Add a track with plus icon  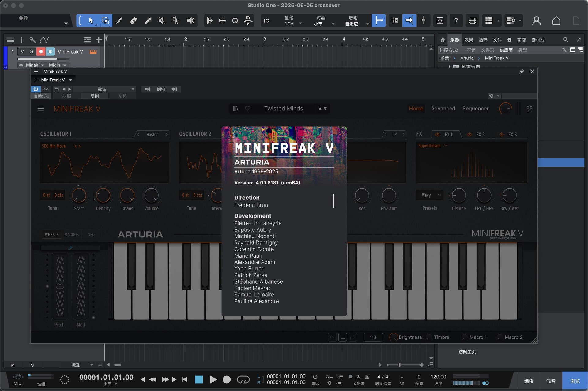coord(98,40)
